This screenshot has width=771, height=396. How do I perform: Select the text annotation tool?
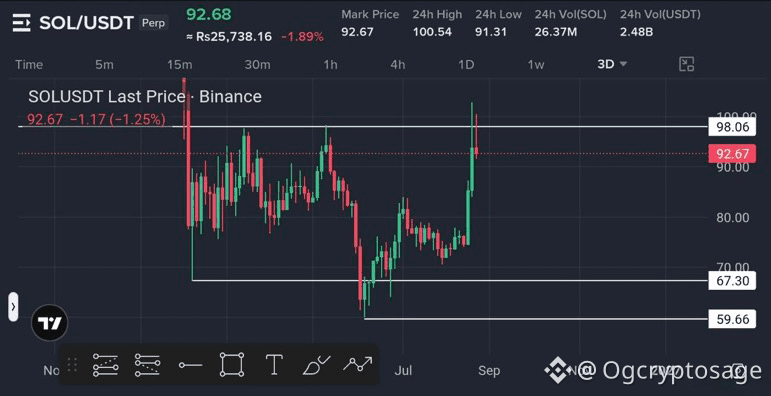pyautogui.click(x=273, y=365)
